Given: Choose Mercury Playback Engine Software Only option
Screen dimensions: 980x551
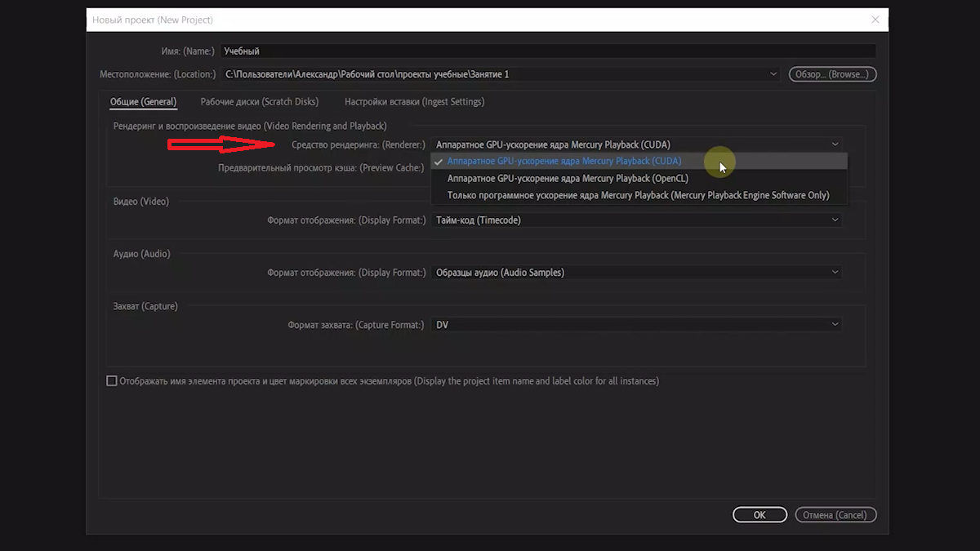Looking at the screenshot, I should pos(639,195).
